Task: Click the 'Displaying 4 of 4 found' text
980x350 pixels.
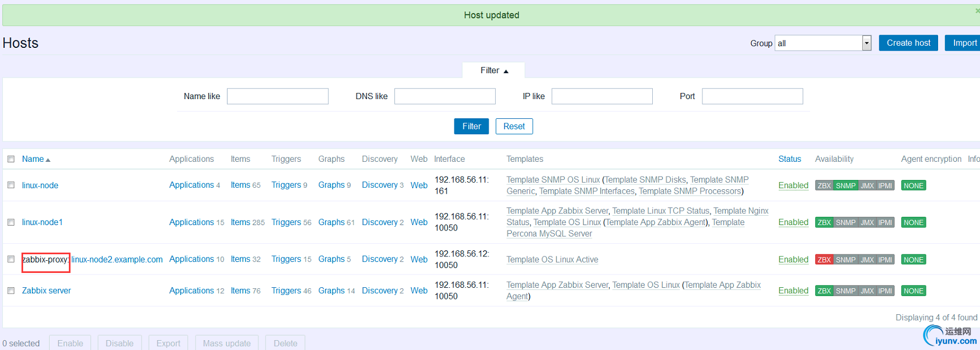Action: coord(936,318)
